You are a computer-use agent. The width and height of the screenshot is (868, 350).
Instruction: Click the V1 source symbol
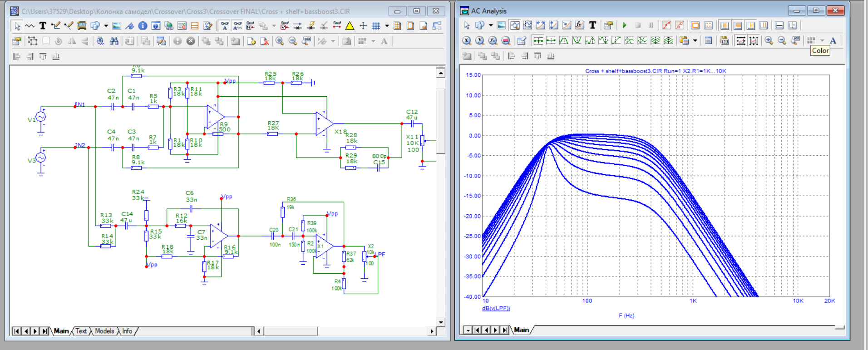click(41, 117)
